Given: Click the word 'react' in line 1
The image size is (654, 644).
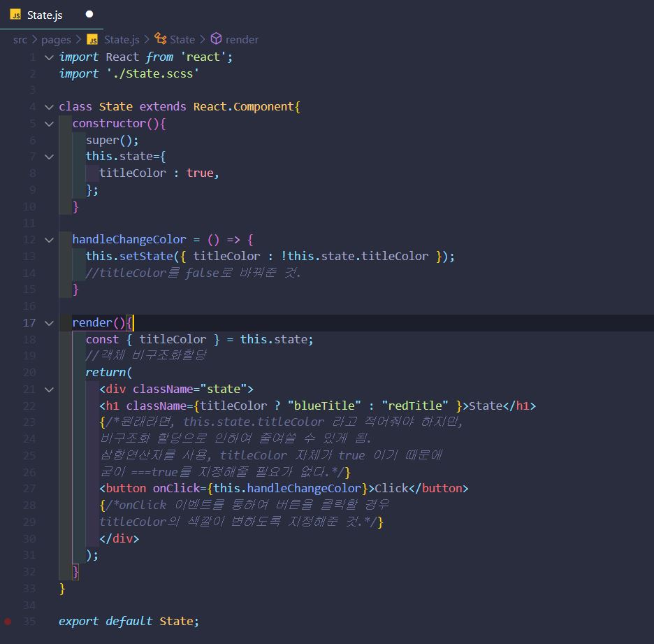Looking at the screenshot, I should click(x=203, y=57).
